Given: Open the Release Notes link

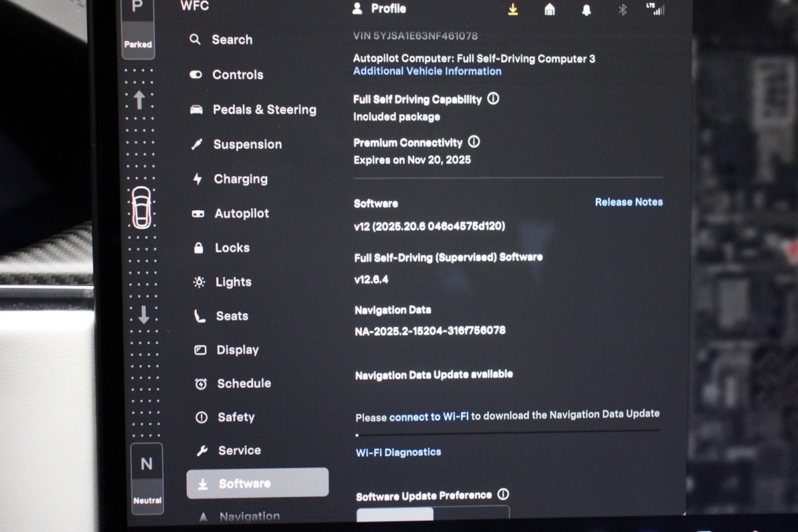Looking at the screenshot, I should [628, 201].
